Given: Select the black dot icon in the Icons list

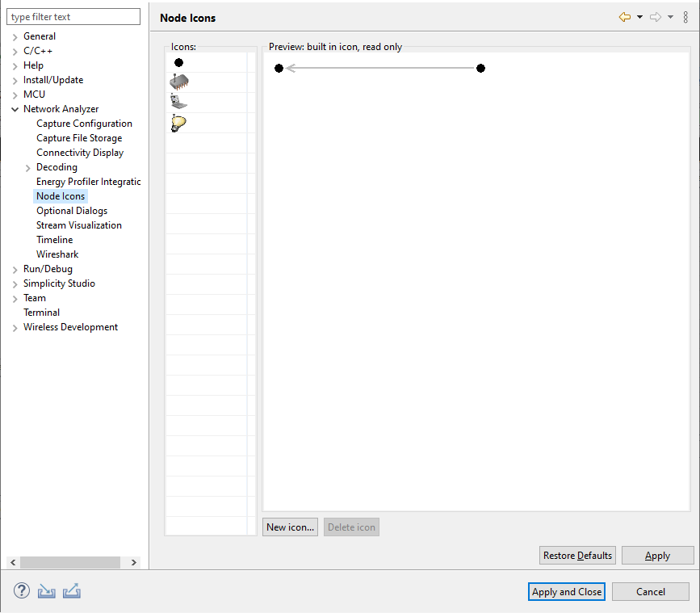Looking at the screenshot, I should [x=178, y=62].
